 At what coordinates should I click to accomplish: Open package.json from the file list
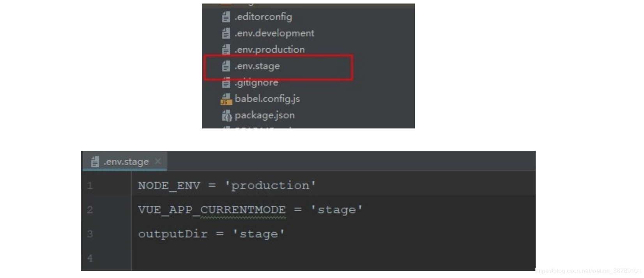coord(264,115)
